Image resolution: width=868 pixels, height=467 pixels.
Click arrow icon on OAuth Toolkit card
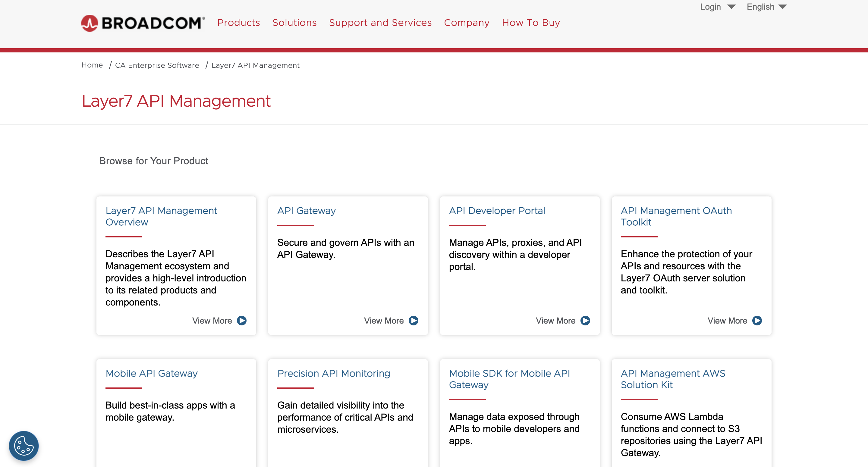click(757, 321)
